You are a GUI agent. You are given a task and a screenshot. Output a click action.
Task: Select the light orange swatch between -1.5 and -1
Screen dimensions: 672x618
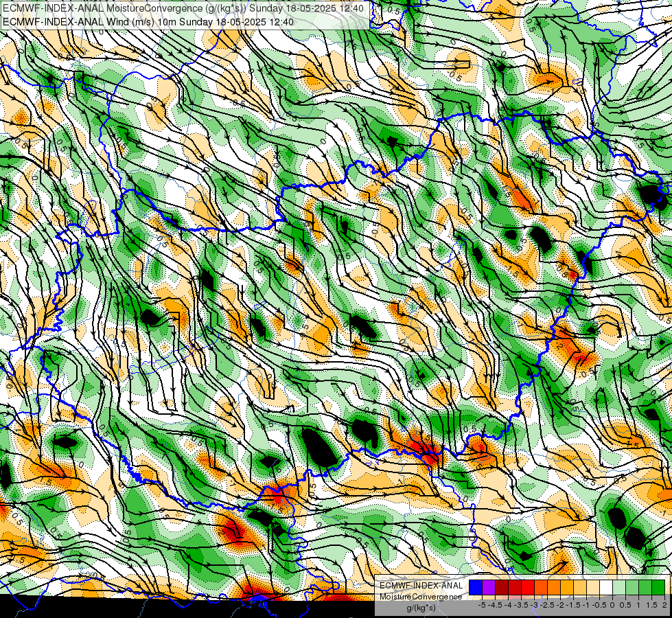tap(580, 587)
